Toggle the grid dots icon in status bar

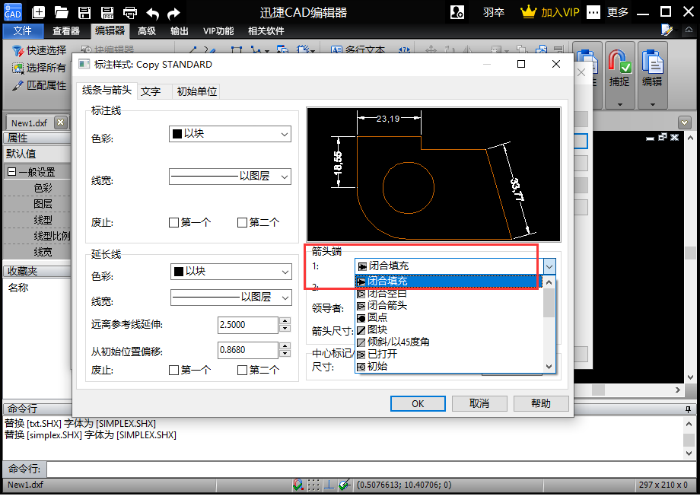click(x=314, y=485)
